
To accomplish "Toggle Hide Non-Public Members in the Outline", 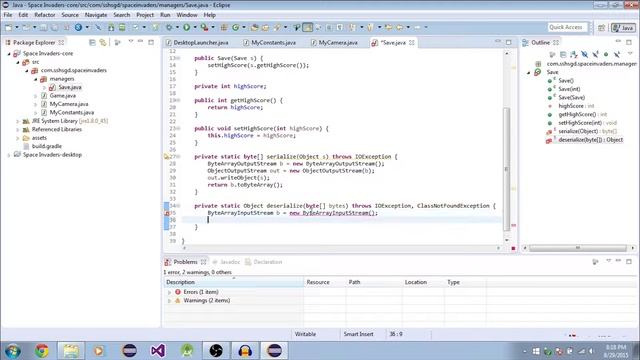I will pos(606,54).
